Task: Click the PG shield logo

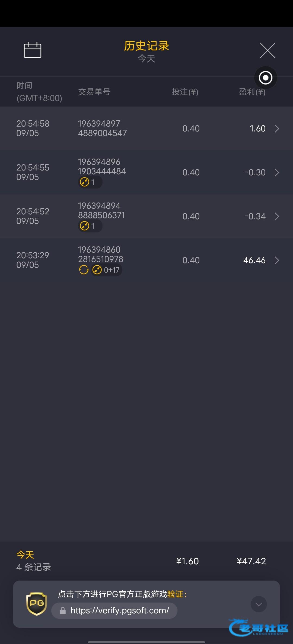Action: [37, 604]
